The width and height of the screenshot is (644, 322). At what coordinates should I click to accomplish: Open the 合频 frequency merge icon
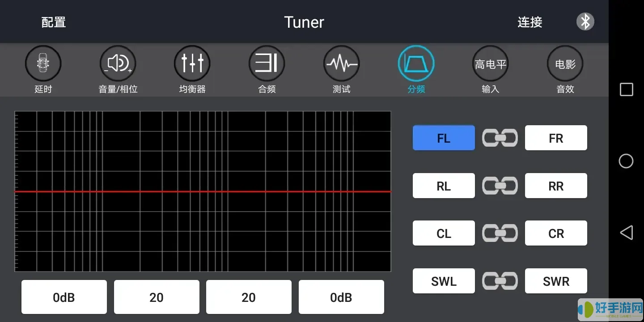(267, 64)
